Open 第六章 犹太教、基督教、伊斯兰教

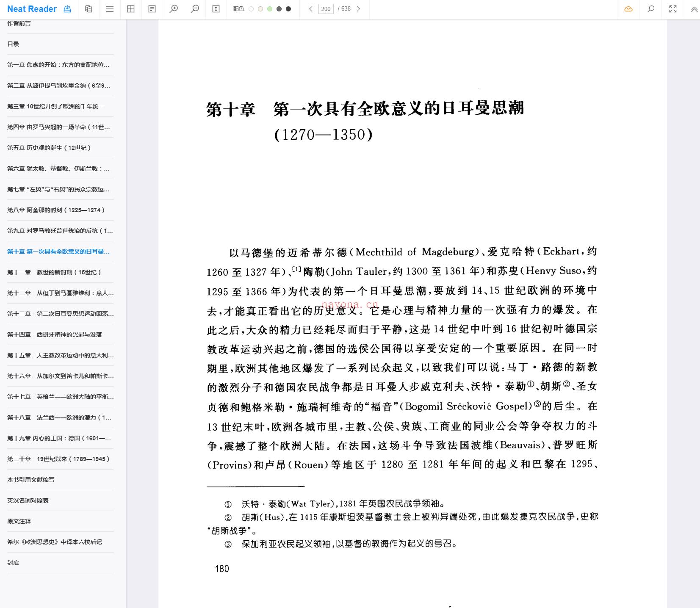point(60,169)
